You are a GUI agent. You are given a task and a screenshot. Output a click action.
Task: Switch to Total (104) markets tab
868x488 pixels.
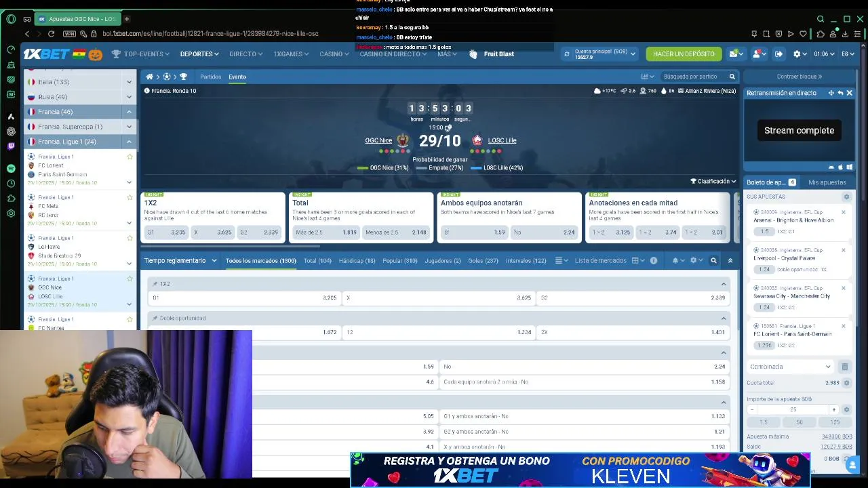317,260
